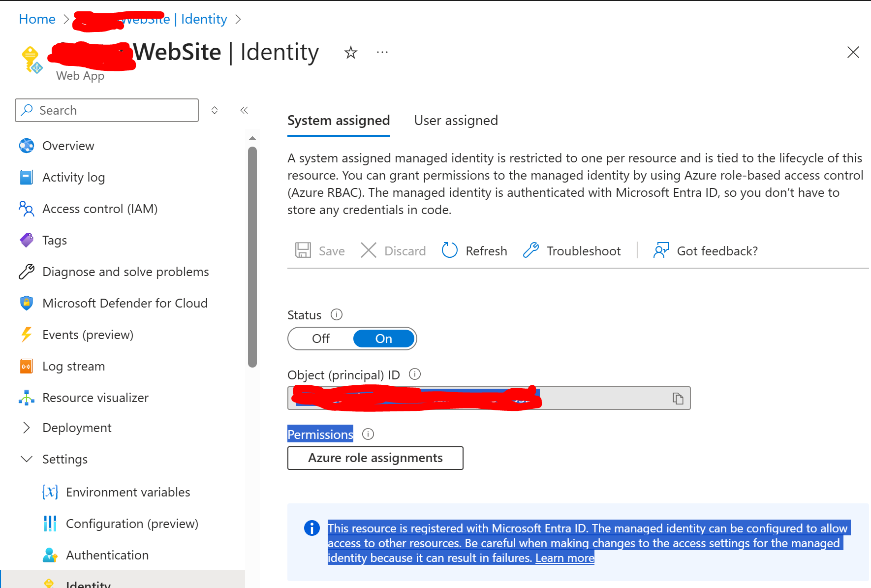
Task: Select the Microsoft Defender for Cloud shield icon
Action: [26, 303]
